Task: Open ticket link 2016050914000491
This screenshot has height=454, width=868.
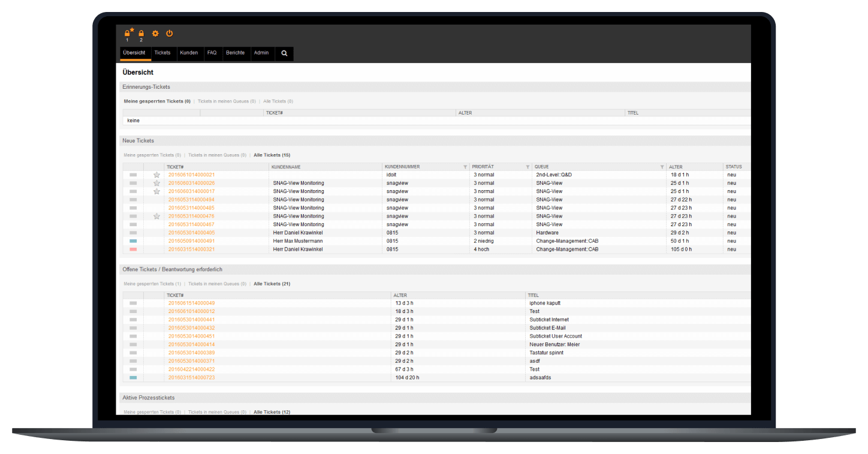Action: (191, 241)
